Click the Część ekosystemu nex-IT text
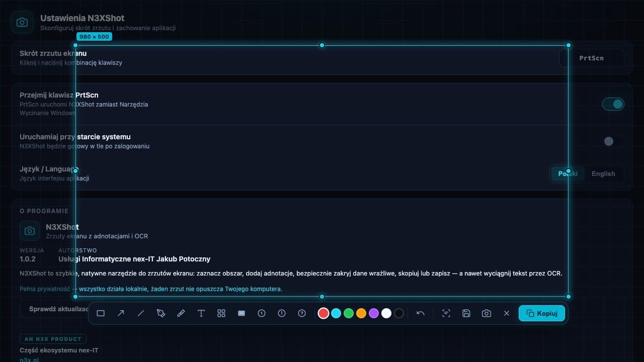Screen dimensions: 644x362 tap(59, 350)
